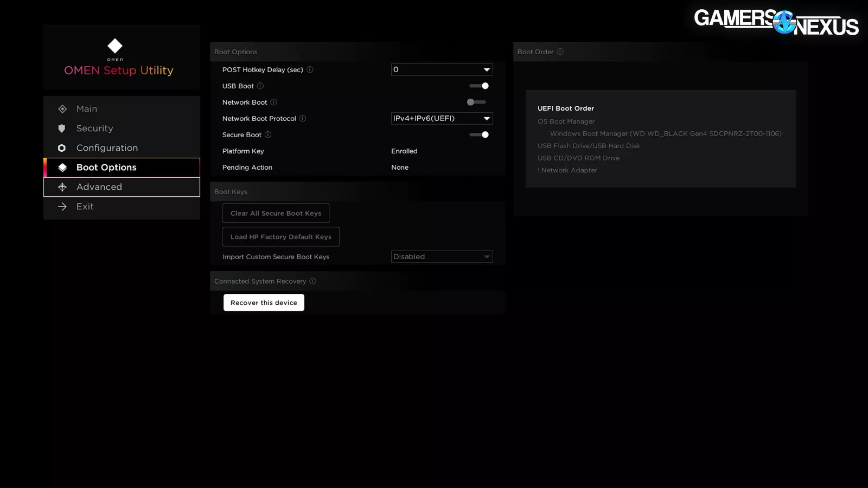
Task: Click the OMEN diamond logo
Action: [x=115, y=46]
